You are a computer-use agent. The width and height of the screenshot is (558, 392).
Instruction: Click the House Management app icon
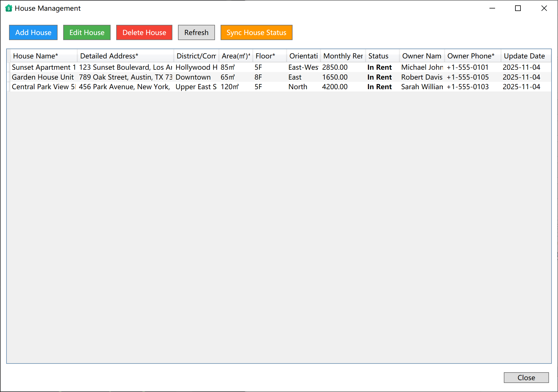point(8,8)
